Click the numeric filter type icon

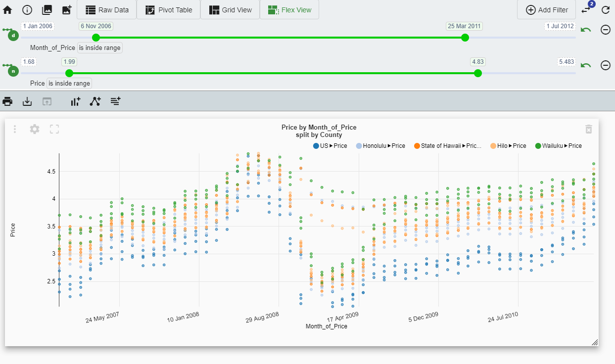[13, 71]
